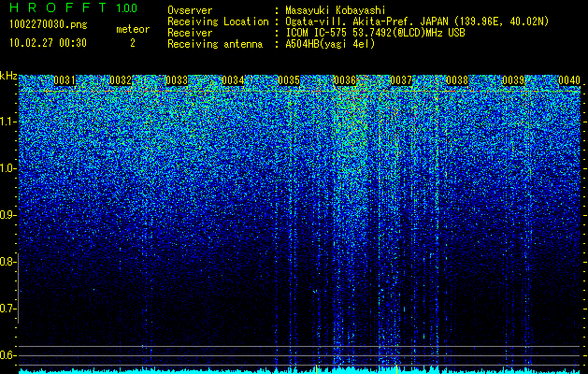This screenshot has width=588, height=374.
Task: Click the 0040 time marker
Action: pos(569,80)
